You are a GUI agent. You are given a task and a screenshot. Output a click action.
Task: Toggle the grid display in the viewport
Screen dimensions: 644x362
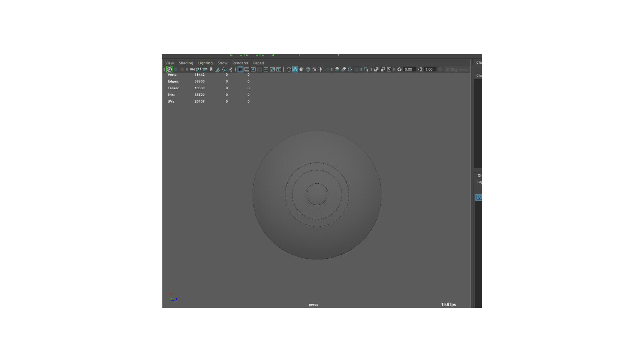pyautogui.click(x=240, y=69)
